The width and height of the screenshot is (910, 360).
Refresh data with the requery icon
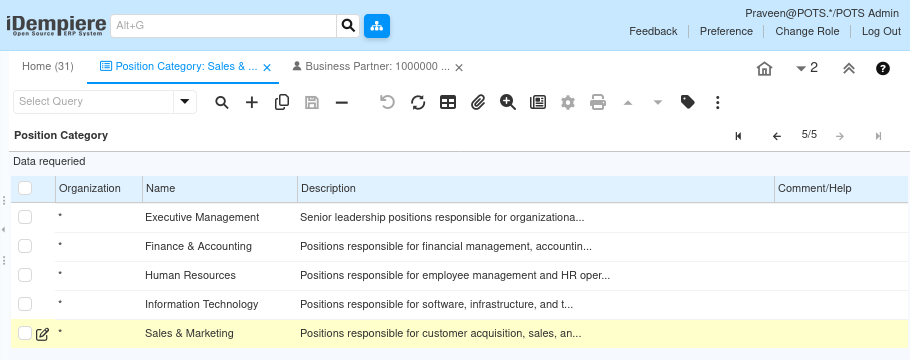click(418, 103)
